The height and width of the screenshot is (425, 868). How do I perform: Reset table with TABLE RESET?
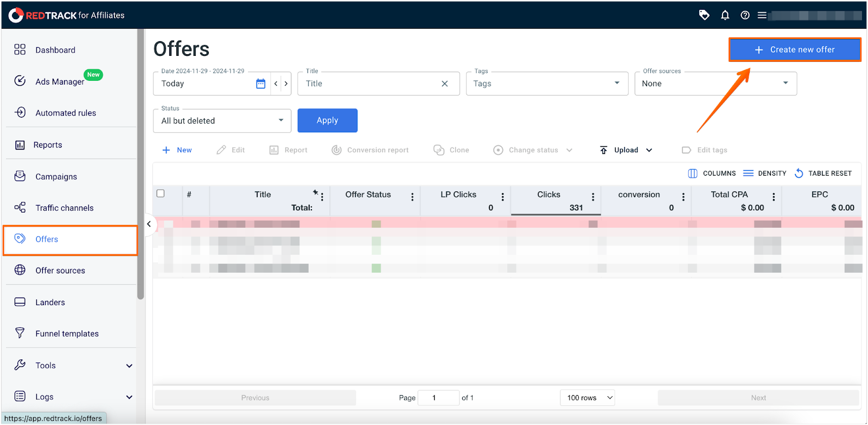coord(823,173)
